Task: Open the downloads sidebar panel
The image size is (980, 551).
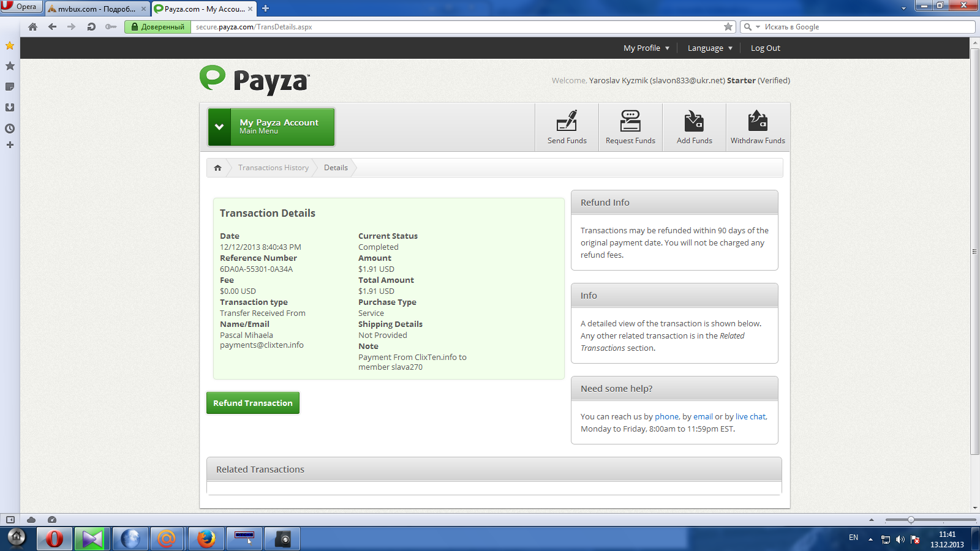Action: (x=10, y=108)
